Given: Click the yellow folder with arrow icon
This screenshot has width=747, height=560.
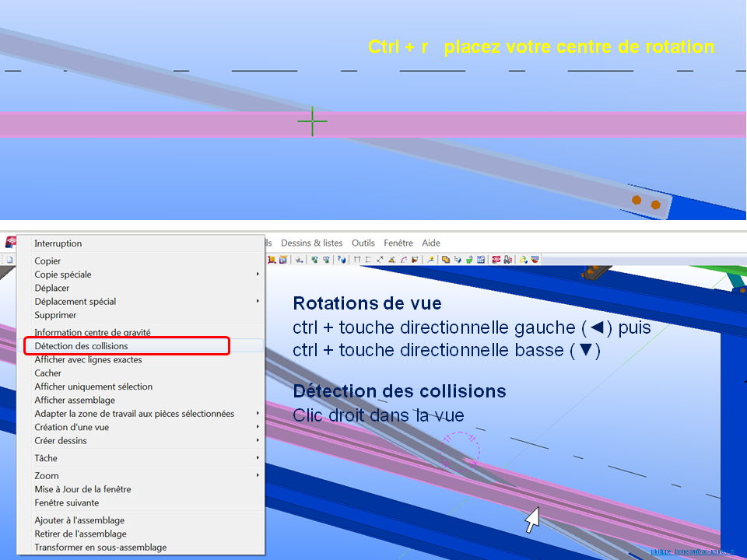Looking at the screenshot, I should (523, 260).
